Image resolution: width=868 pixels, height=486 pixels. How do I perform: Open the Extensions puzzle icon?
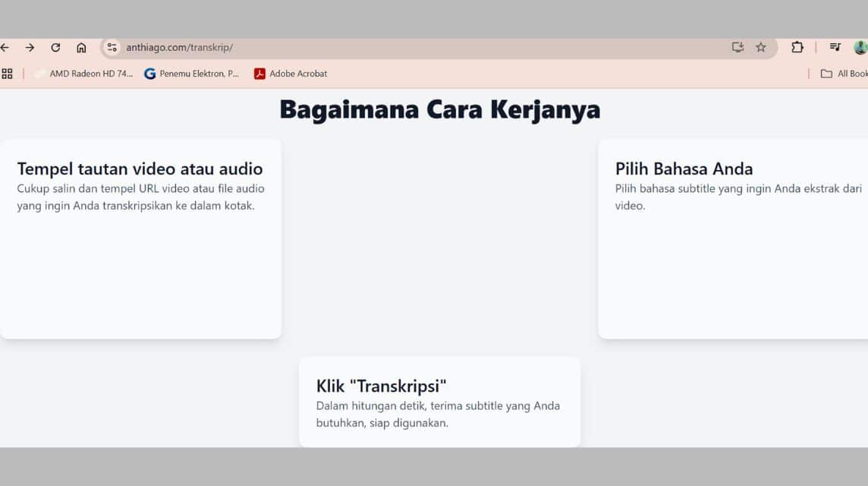[797, 48]
